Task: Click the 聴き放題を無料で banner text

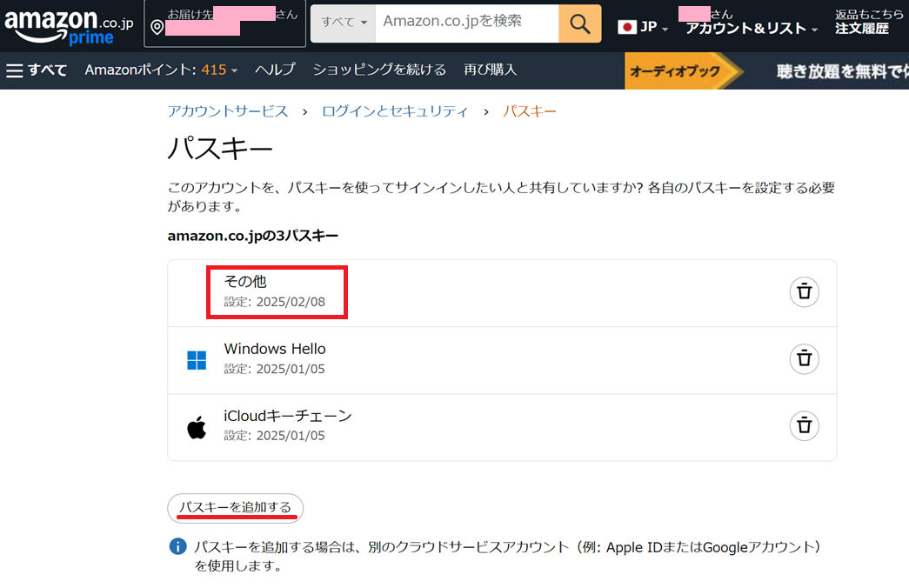Action: (842, 71)
